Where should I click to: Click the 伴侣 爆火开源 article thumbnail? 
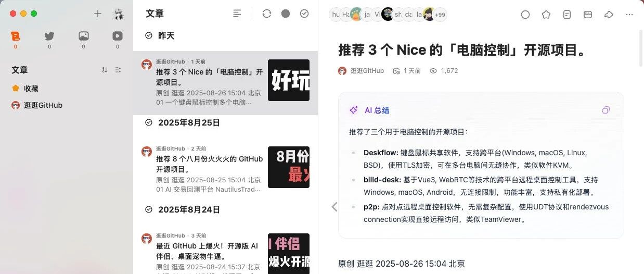[x=289, y=254]
